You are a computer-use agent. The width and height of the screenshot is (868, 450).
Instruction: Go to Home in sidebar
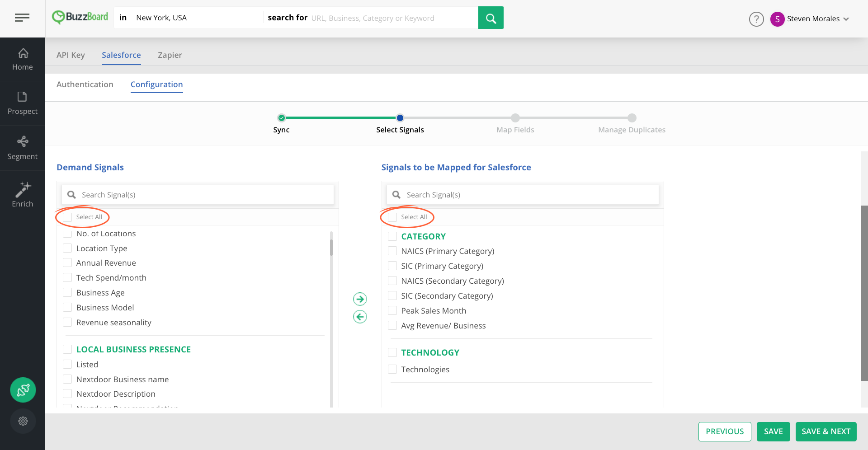tap(23, 59)
